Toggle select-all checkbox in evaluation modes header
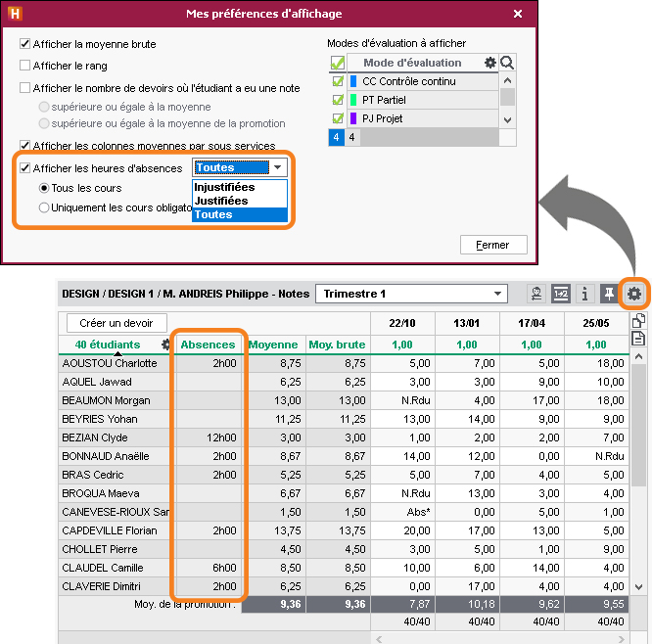Image resolution: width=652 pixels, height=644 pixels. pos(338,64)
